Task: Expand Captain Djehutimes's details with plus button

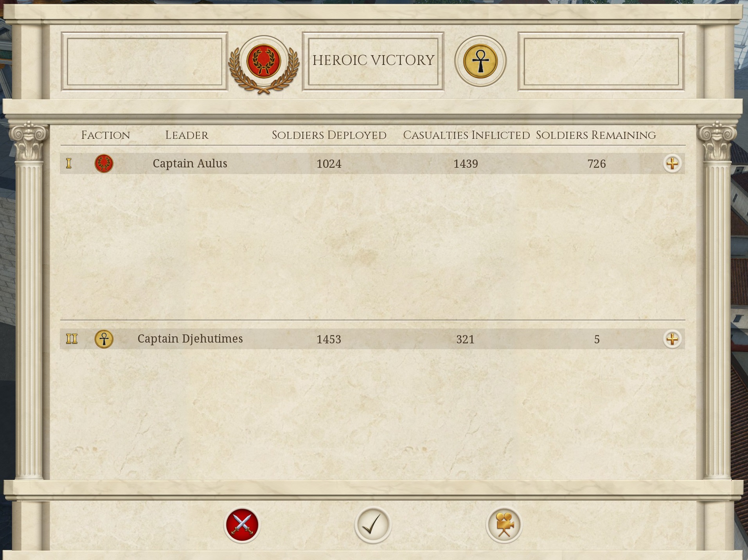Action: [x=672, y=339]
